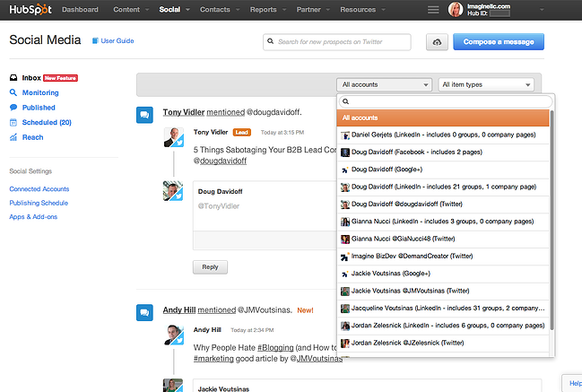Click conversation icon beside Tony Vidler mention
The width and height of the screenshot is (582, 392).
(144, 115)
